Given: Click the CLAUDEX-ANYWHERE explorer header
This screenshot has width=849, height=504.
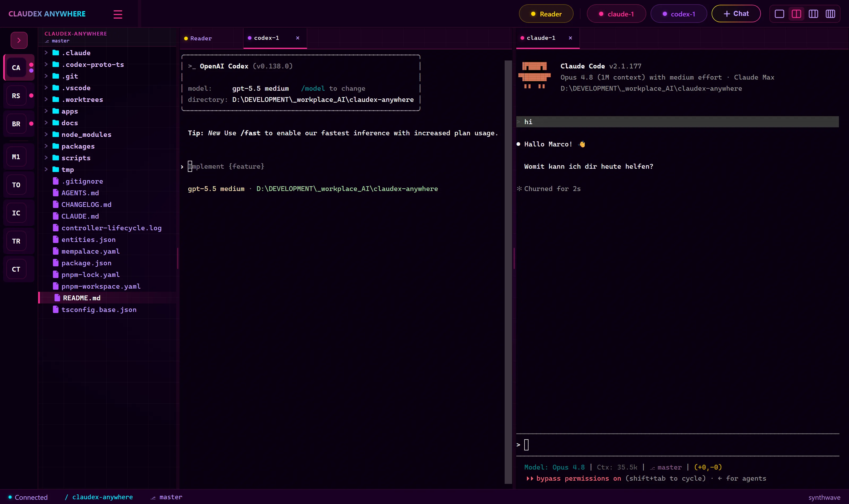Looking at the screenshot, I should (75, 34).
